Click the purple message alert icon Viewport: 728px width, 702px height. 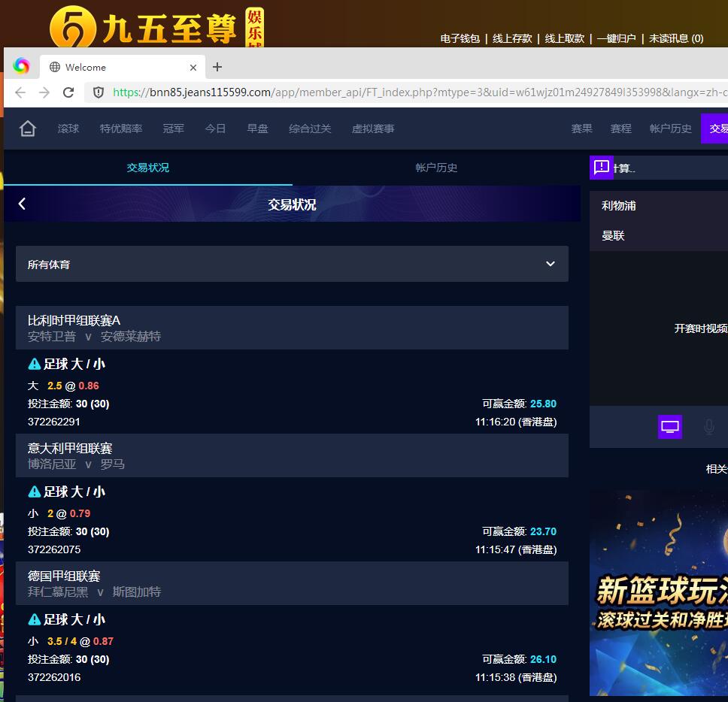click(602, 167)
